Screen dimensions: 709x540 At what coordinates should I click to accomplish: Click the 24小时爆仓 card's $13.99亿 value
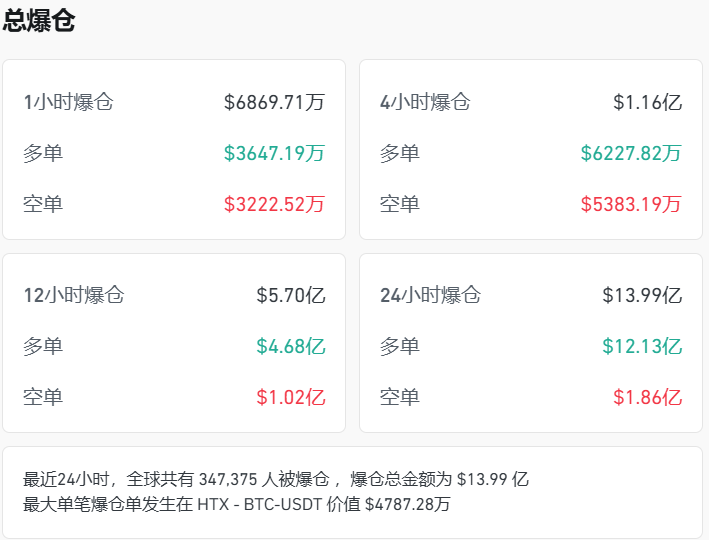pyautogui.click(x=642, y=296)
